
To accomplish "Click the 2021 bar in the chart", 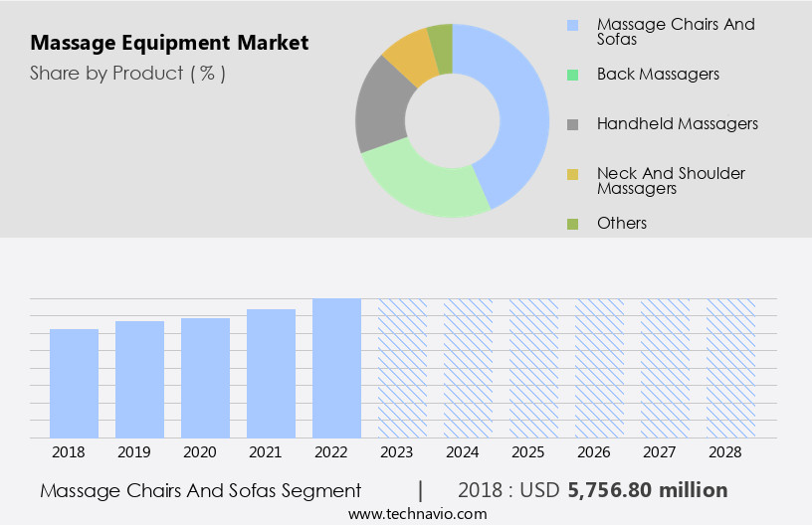I will pos(271,373).
